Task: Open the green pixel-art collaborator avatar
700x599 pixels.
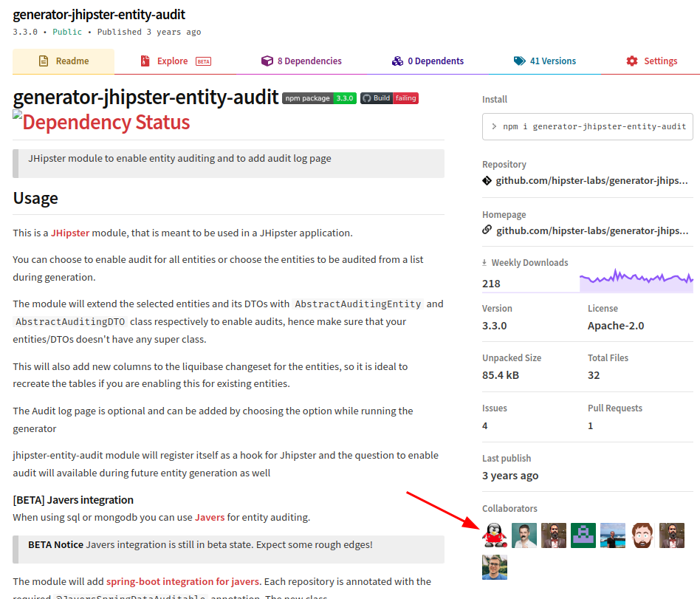Action: coord(583,535)
